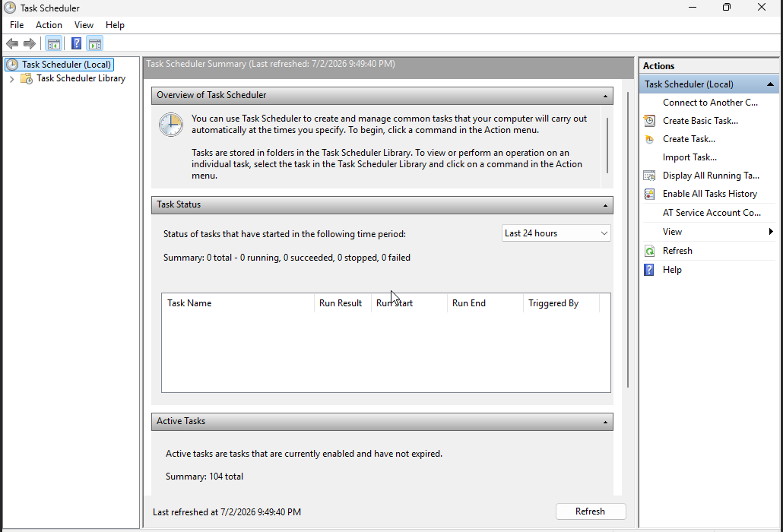Image resolution: width=783 pixels, height=532 pixels.
Task: Click the Forward arrow toolbar icon
Action: click(x=30, y=44)
